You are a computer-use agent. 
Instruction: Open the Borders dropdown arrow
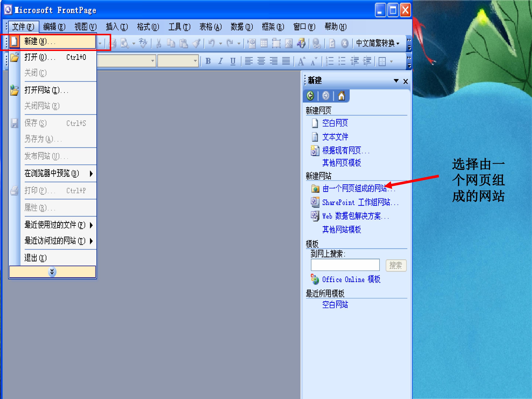click(391, 62)
